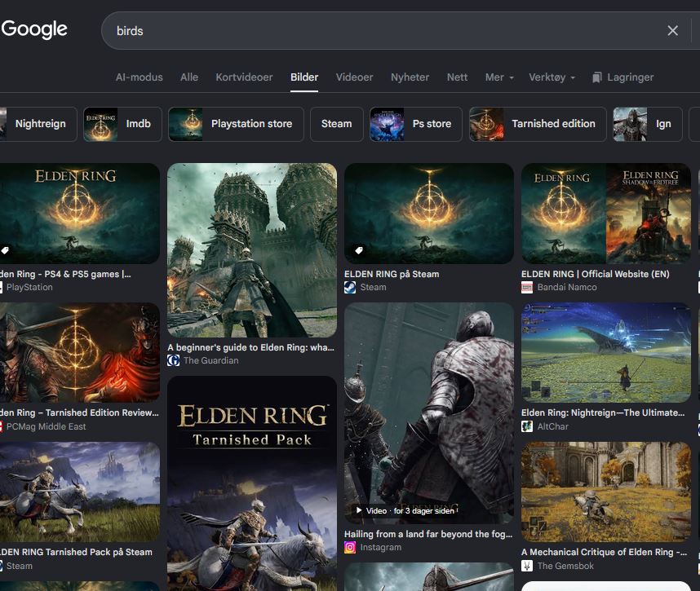
Task: Open the Elden Ring Tarnished Pack thumbnail
Action: (252, 483)
